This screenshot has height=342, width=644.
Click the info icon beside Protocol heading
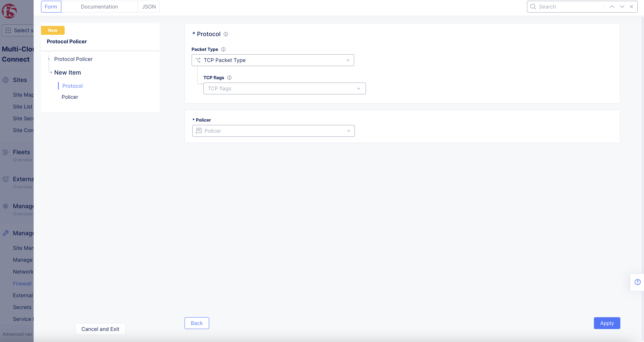pos(226,34)
